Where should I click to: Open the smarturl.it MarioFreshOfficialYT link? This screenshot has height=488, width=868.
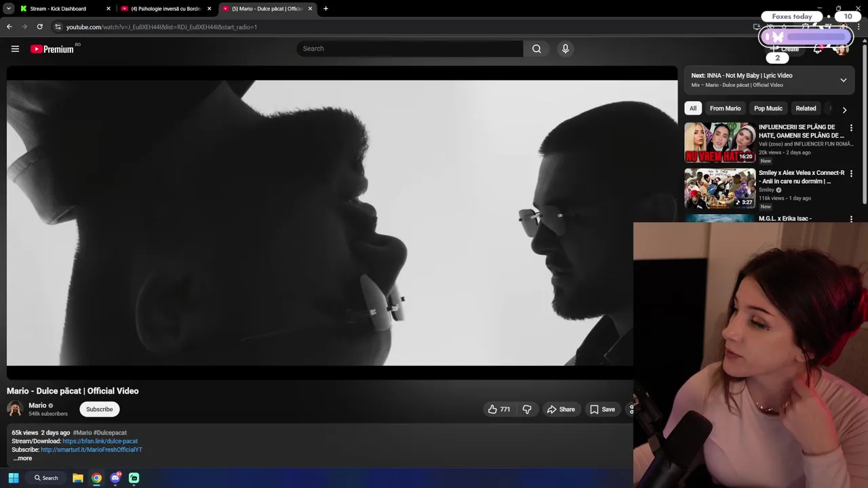pos(92,449)
